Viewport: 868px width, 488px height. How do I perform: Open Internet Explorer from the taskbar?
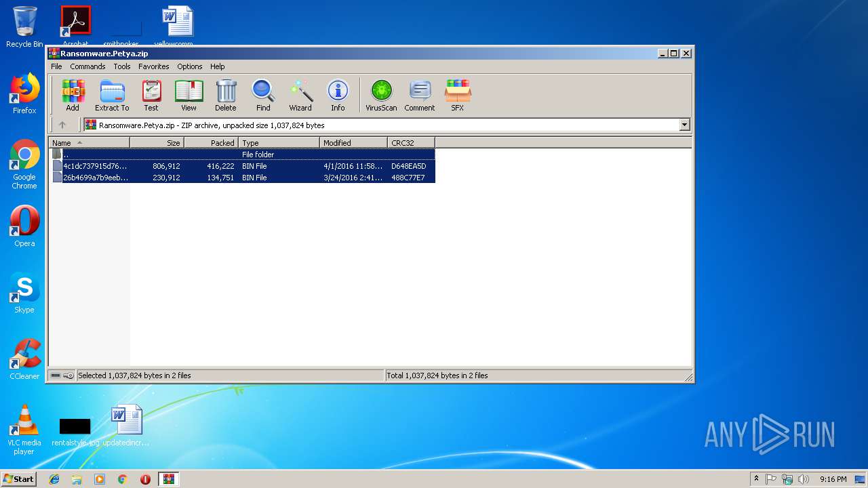click(54, 479)
